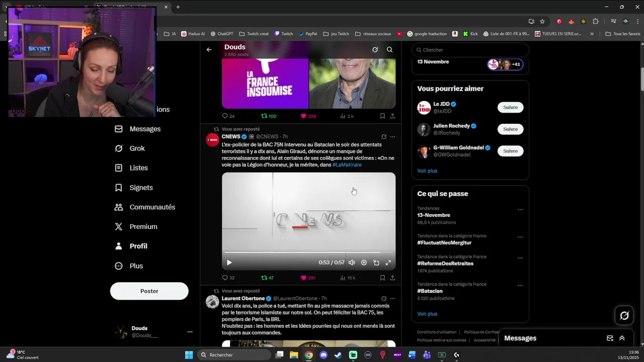Go back using the arrow beside Douds
Screen dimensions: 644x362
click(x=209, y=50)
